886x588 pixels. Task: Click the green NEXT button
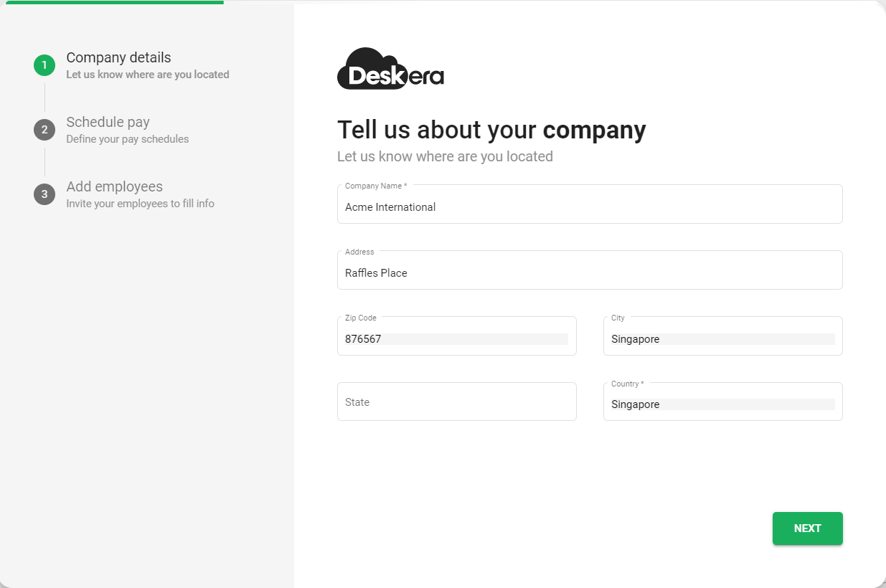click(807, 528)
